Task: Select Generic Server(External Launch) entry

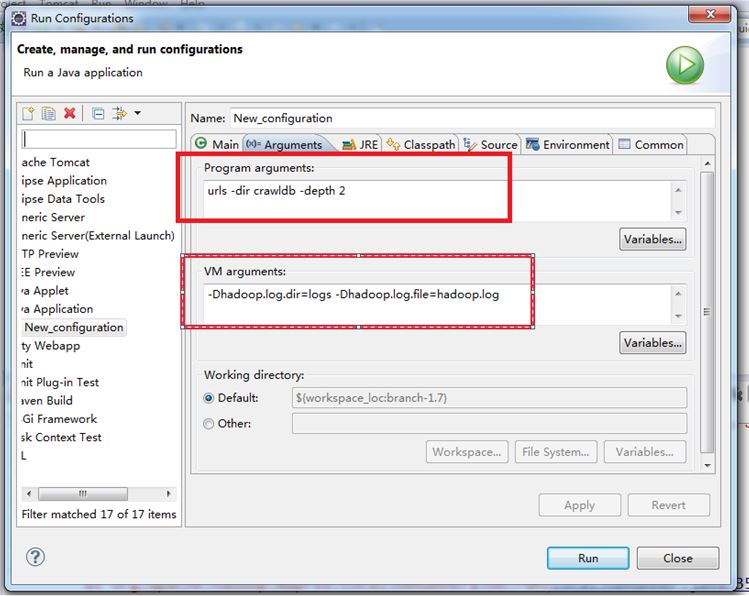Action: coord(98,235)
